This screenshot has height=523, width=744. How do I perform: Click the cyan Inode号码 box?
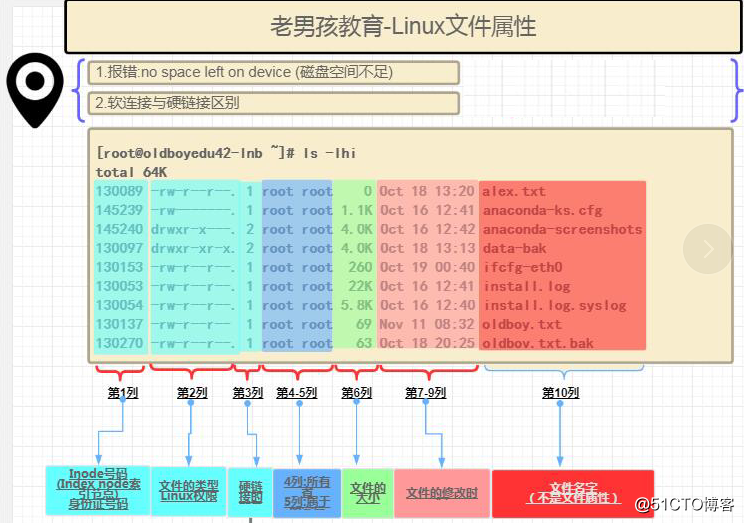[98, 490]
